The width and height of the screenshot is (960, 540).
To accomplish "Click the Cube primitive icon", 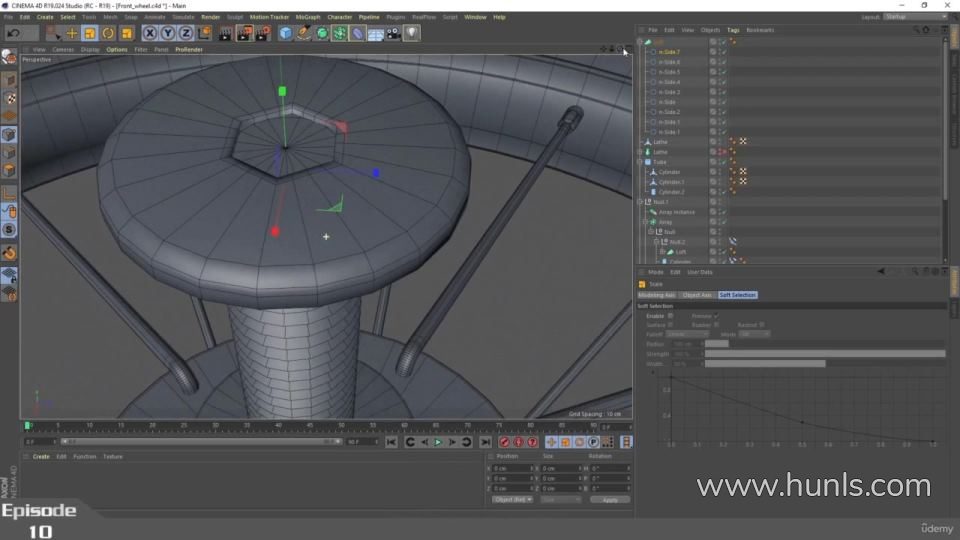I will (x=286, y=33).
